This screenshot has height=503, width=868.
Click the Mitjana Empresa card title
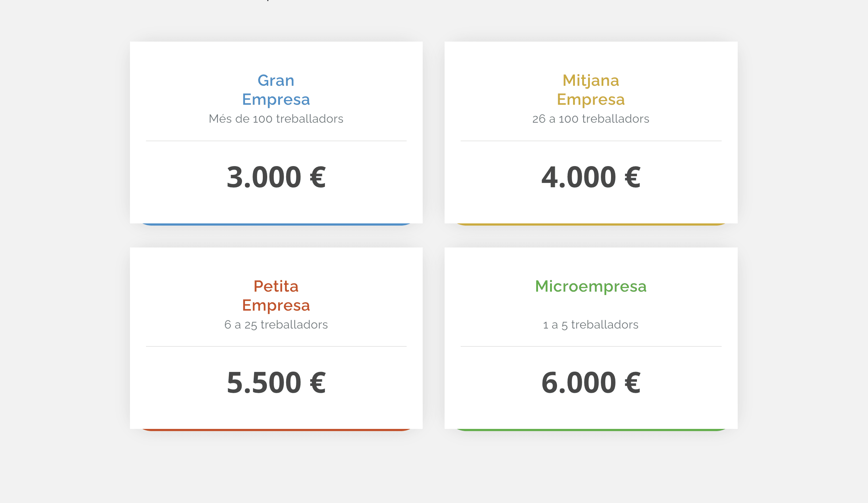591,90
